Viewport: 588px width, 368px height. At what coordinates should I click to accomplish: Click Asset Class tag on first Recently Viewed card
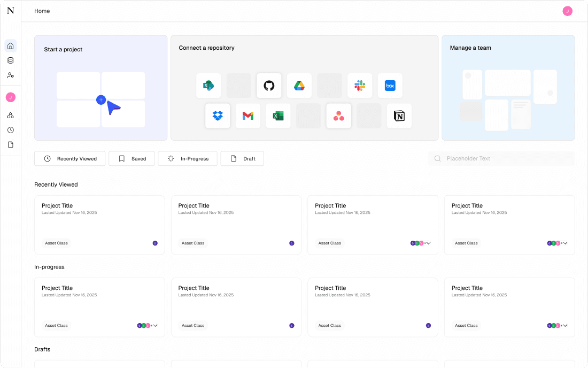click(56, 243)
